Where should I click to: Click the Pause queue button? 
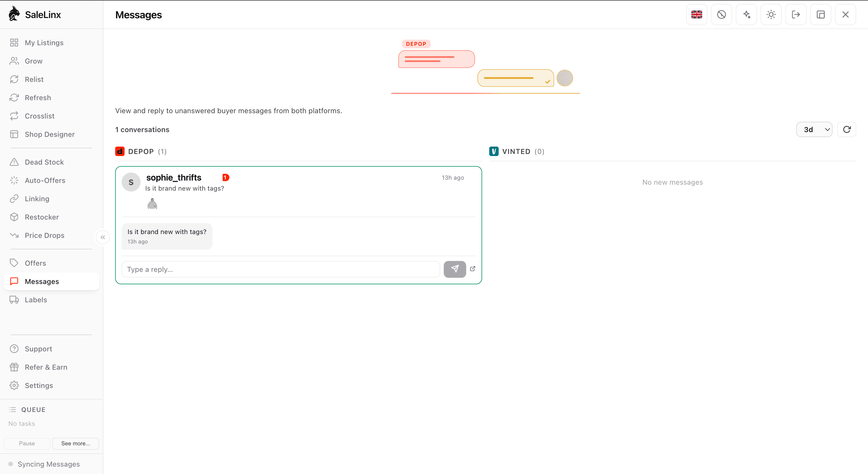[x=27, y=443]
